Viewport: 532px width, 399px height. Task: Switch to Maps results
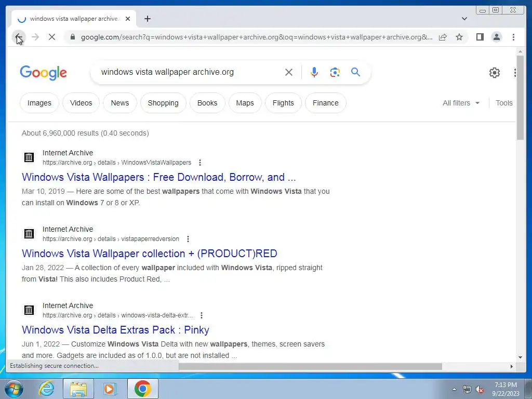245,103
